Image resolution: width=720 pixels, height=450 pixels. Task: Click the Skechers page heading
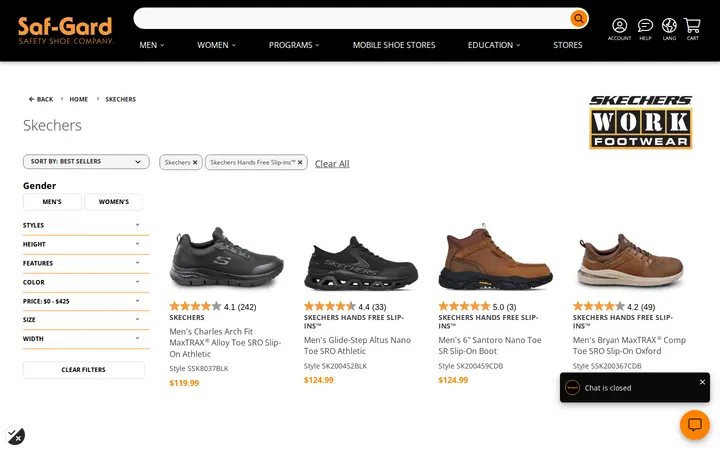52,125
